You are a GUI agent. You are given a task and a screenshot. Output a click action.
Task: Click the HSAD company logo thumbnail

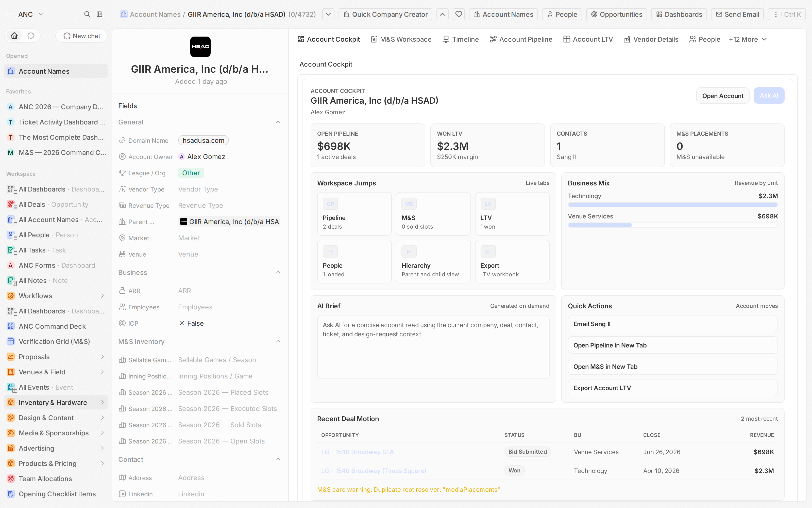coord(200,47)
